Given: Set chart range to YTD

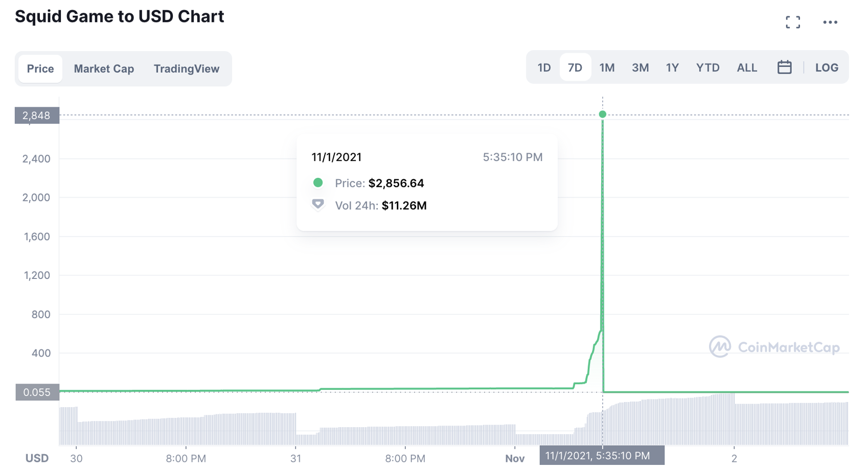Looking at the screenshot, I should tap(707, 67).
